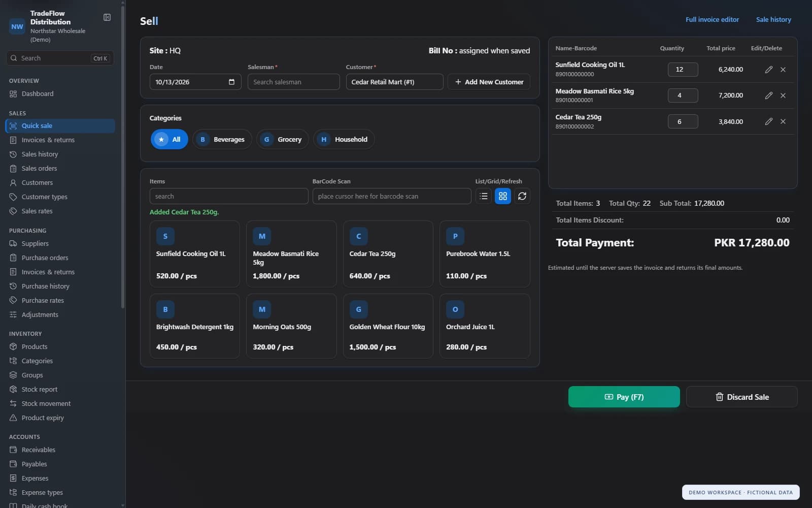This screenshot has width=812, height=508.
Task: Edit the Sunfield Cooking Oil 1L cart line
Action: point(768,70)
